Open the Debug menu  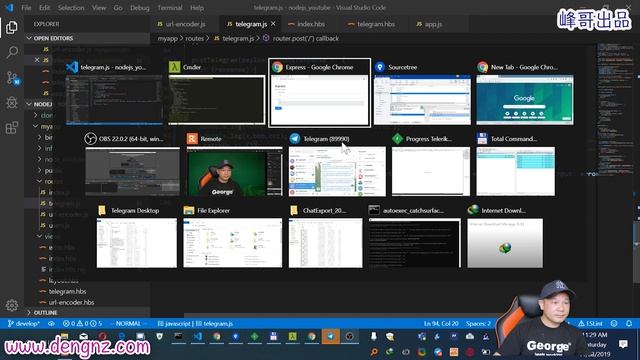140,8
